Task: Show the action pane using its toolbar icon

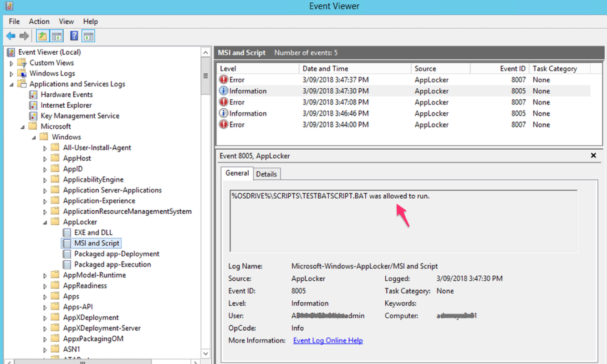Action: 88,35
